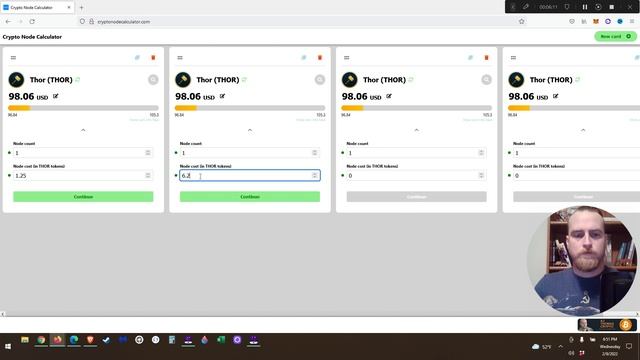Open Excel from the taskbar

point(221,340)
